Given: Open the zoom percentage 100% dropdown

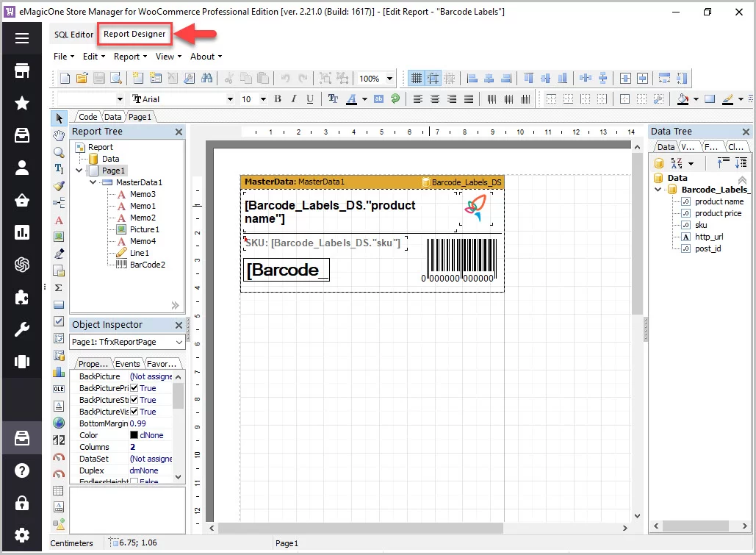Looking at the screenshot, I should pos(389,79).
